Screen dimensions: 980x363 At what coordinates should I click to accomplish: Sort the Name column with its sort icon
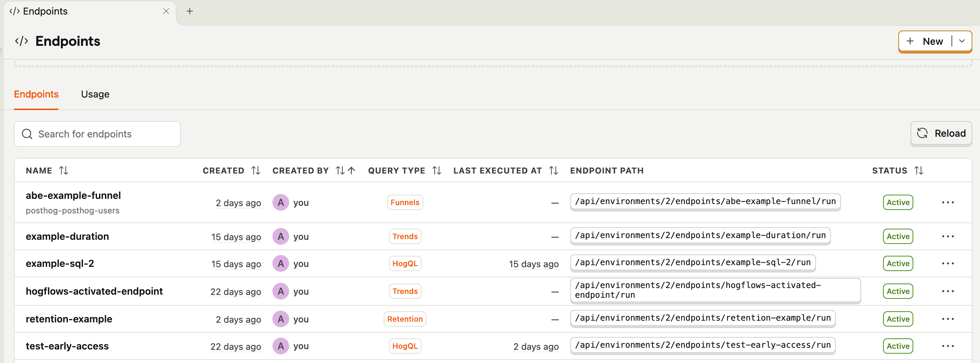click(64, 170)
